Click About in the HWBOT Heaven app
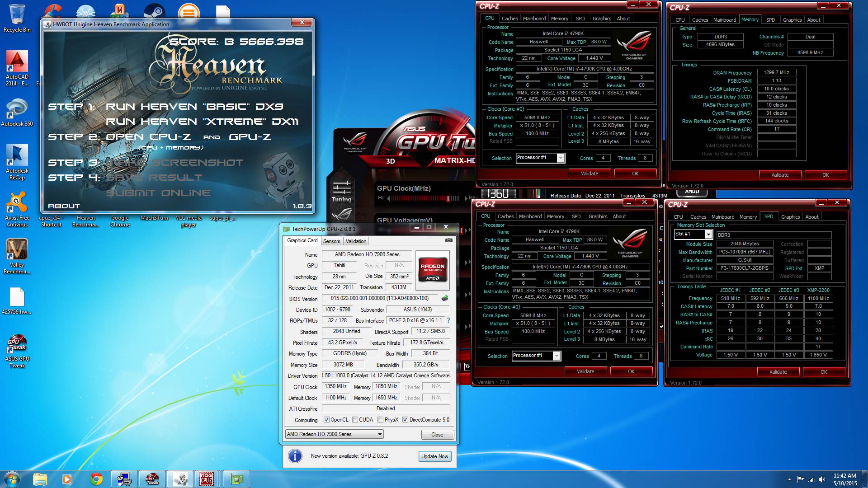The image size is (868, 488). coord(64,206)
